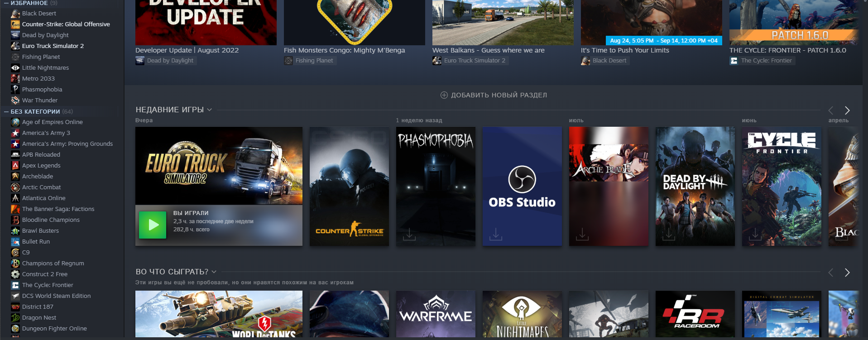Select DCS World Steam Edition in list
Viewport: 868px width, 340px height.
click(57, 296)
